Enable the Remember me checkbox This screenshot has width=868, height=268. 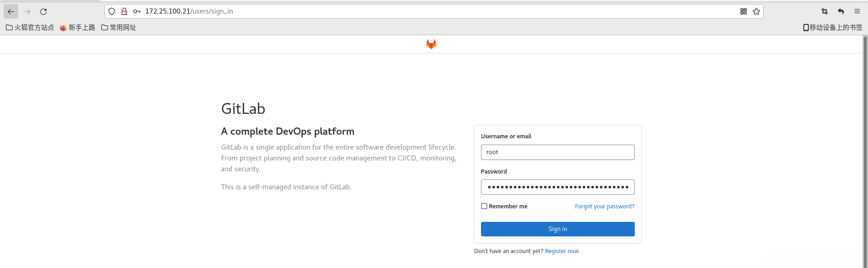click(x=484, y=206)
